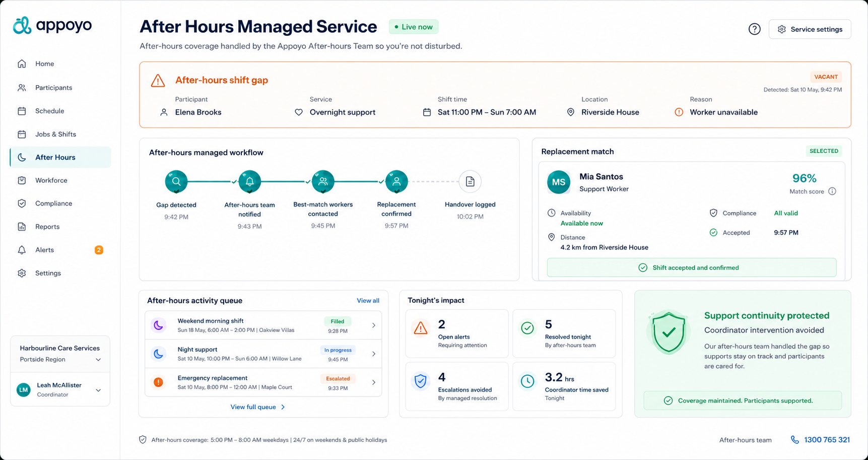Click the Replacement confirmed person icon

click(x=396, y=181)
